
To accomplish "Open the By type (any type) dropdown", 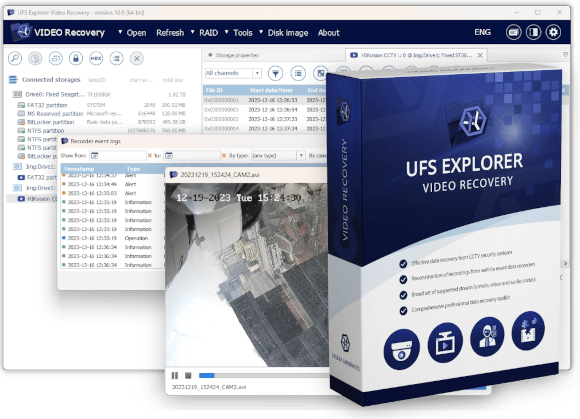I will point(277,155).
